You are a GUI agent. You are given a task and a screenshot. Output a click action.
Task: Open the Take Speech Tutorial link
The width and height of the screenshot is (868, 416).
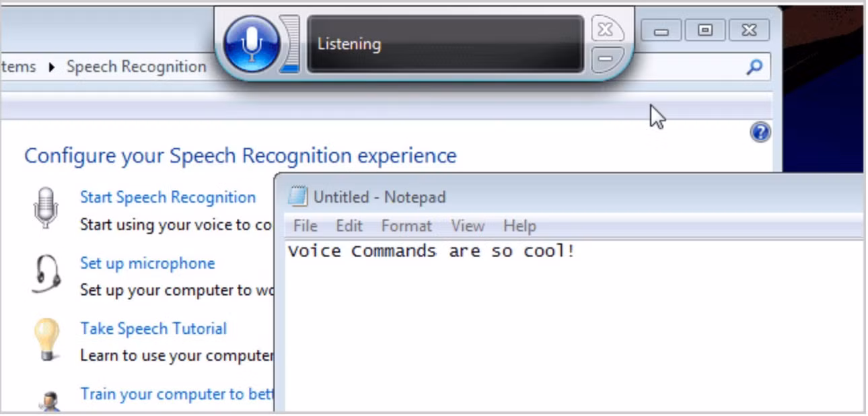[153, 328]
